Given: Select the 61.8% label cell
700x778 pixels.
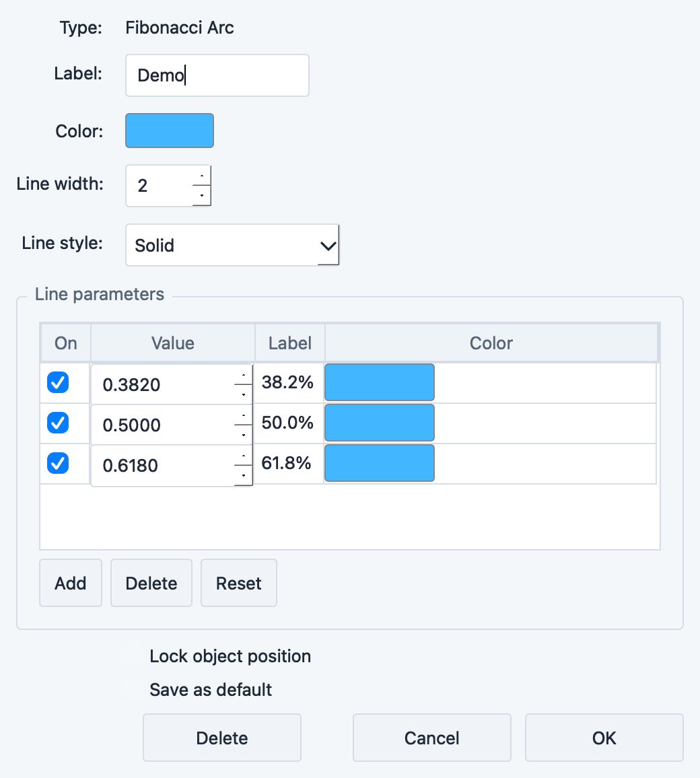Looking at the screenshot, I should [289, 463].
